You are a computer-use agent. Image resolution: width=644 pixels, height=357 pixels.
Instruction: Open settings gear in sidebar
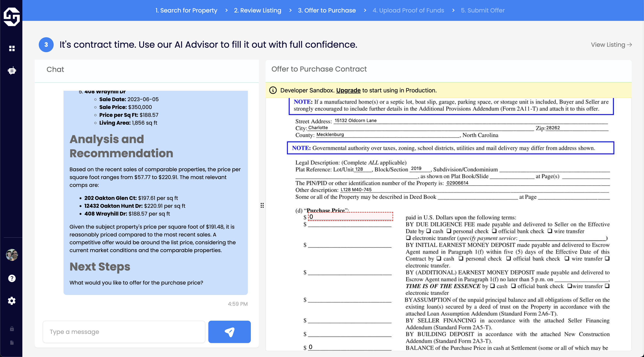(12, 301)
